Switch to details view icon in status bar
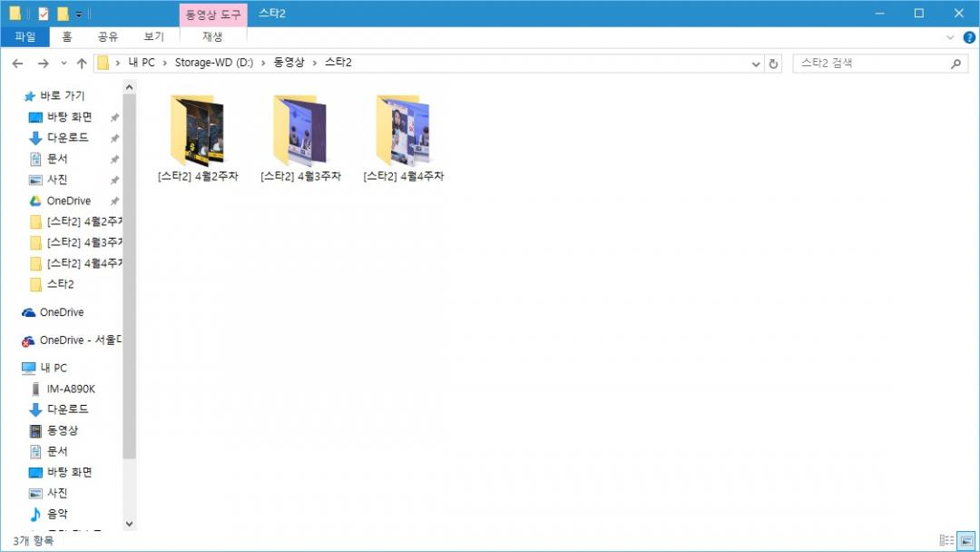The image size is (980, 552). 946,540
